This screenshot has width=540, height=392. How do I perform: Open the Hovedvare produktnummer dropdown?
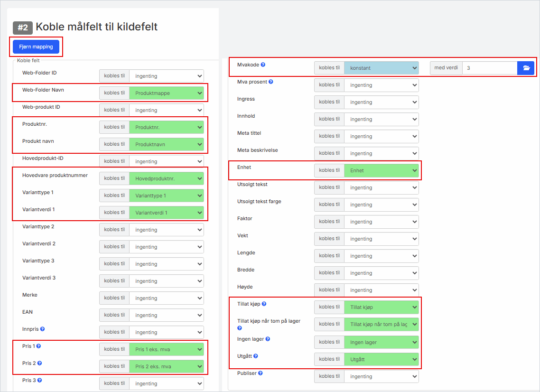[166, 178]
